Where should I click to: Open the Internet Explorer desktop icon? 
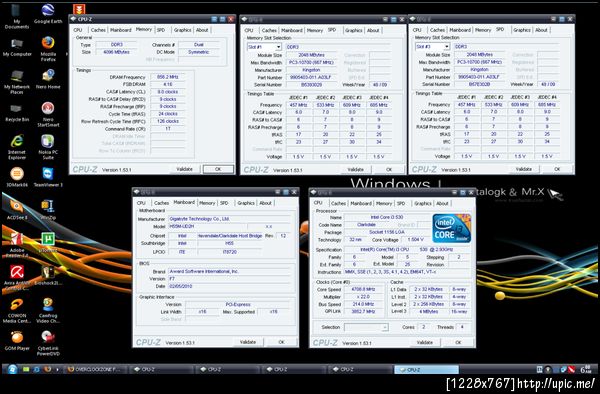(17, 147)
